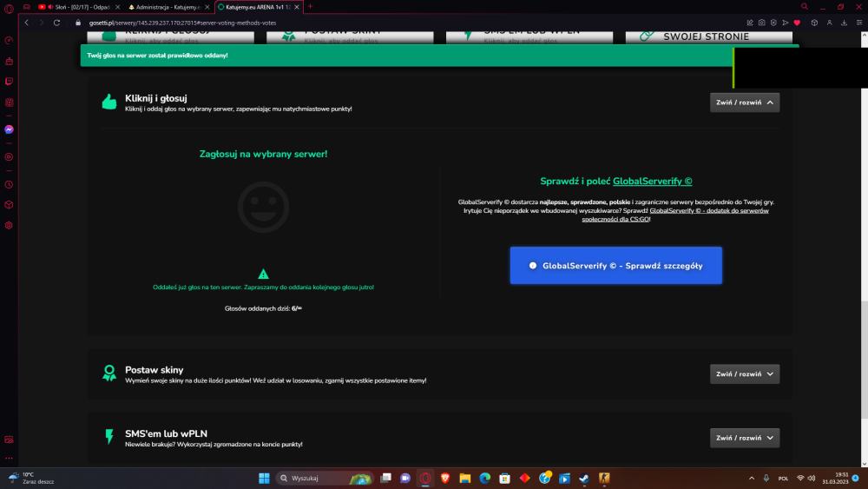This screenshot has height=489, width=868.
Task: Open the Counter-Strike taskbar icon
Action: (x=604, y=478)
